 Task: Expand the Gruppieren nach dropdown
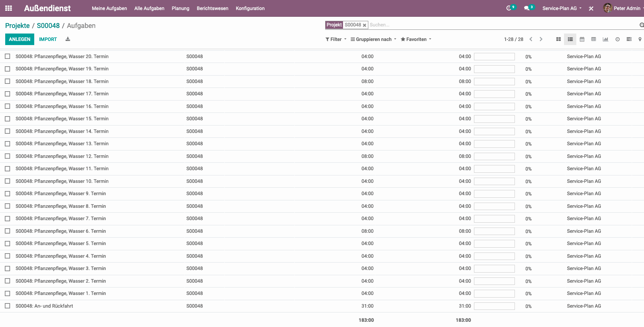coord(374,39)
